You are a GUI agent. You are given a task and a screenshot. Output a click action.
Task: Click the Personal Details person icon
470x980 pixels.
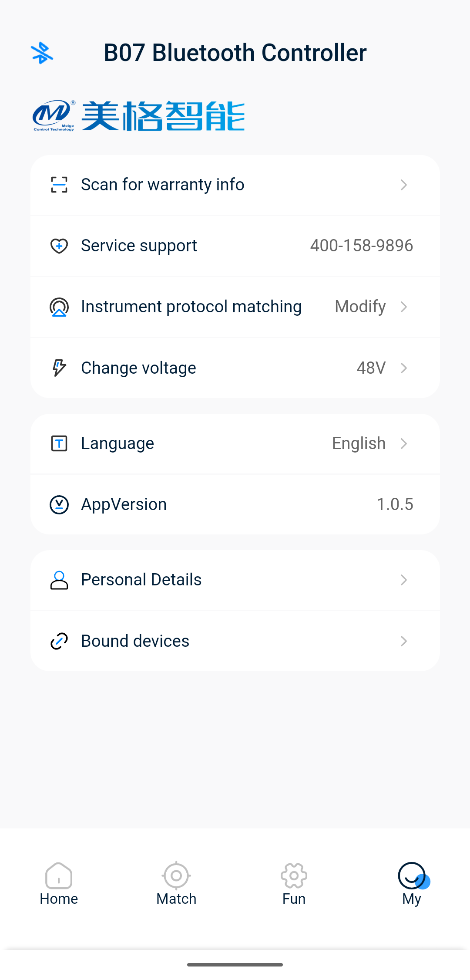59,580
